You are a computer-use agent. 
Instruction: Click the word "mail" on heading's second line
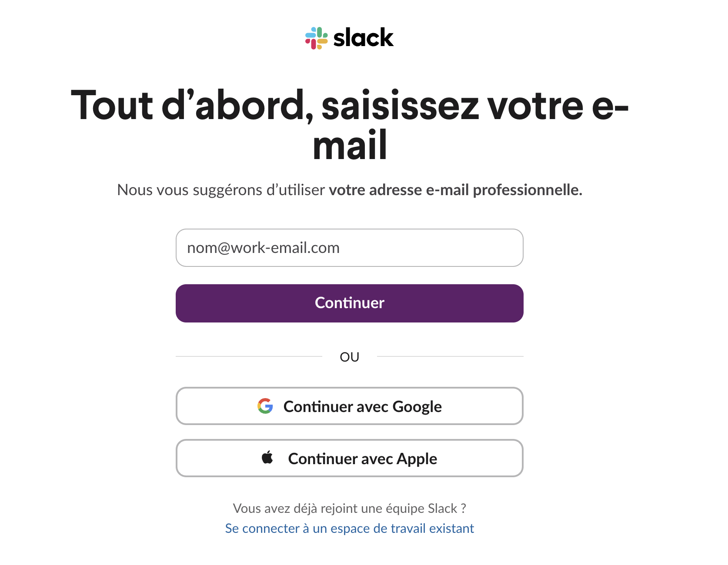350,145
